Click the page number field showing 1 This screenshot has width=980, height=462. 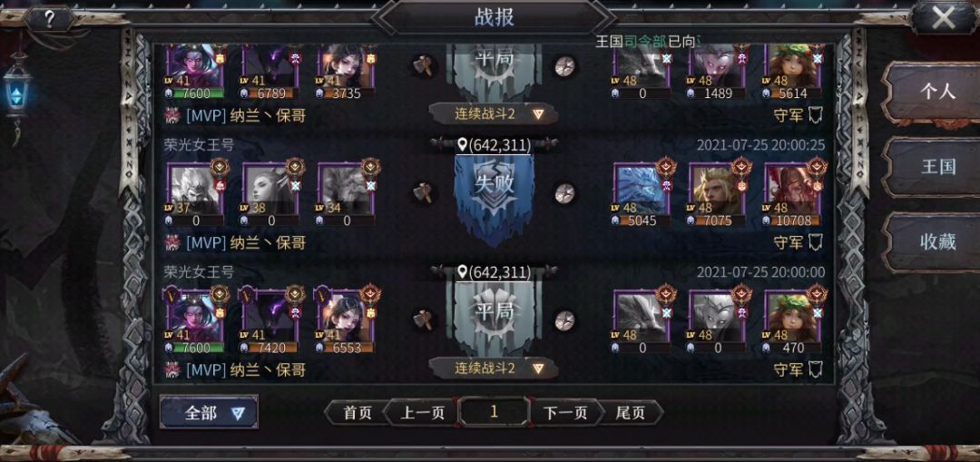coord(494,412)
